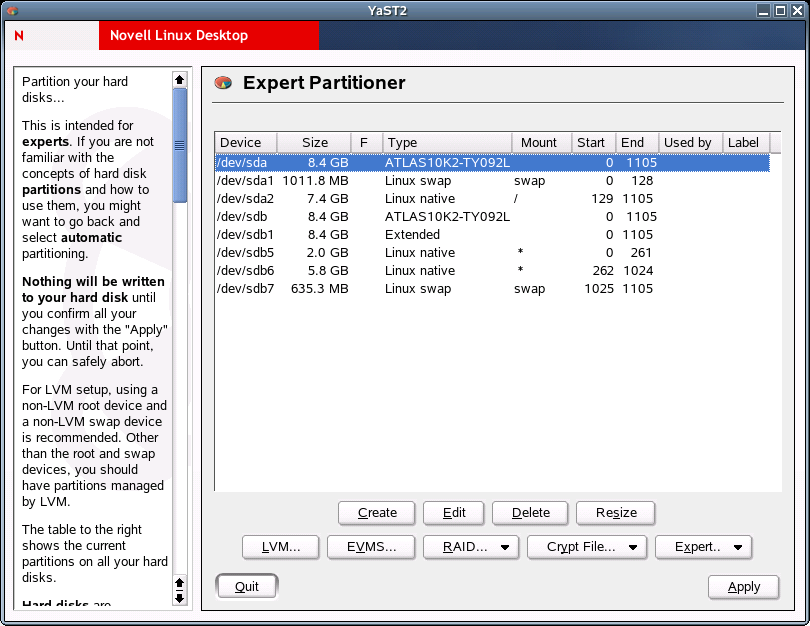Click the help panel scroll-down arrow at bottom
This screenshot has height=626, width=810.
tap(179, 598)
